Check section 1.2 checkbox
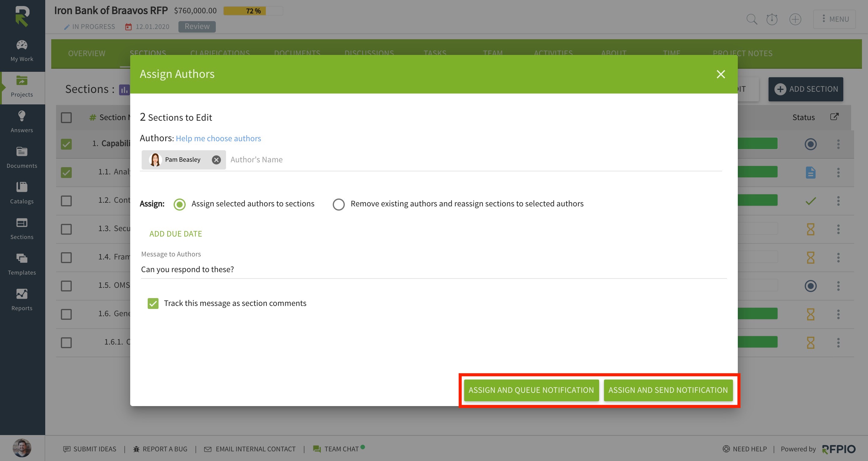This screenshot has width=868, height=461. coord(66,201)
